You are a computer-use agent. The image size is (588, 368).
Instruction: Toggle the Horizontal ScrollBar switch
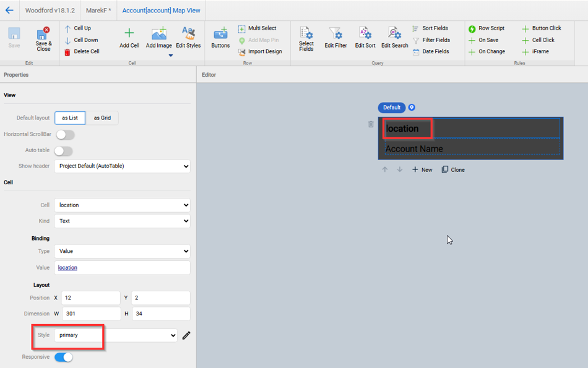pyautogui.click(x=65, y=135)
